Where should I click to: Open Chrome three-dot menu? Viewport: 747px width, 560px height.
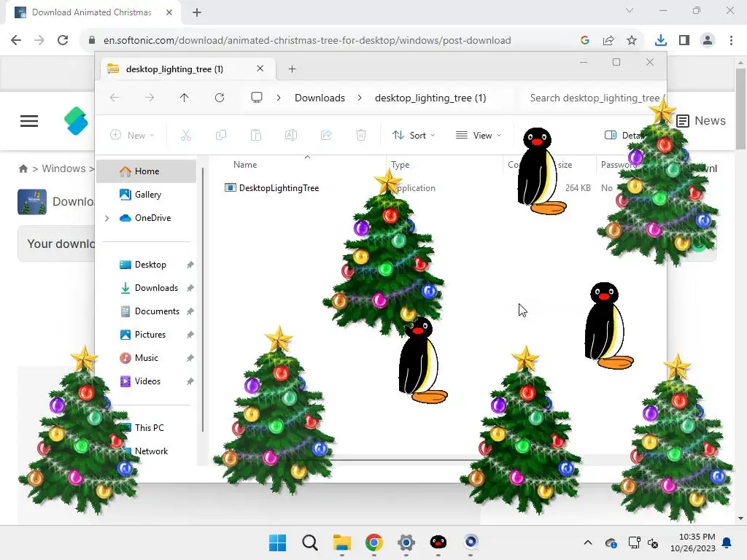[731, 41]
